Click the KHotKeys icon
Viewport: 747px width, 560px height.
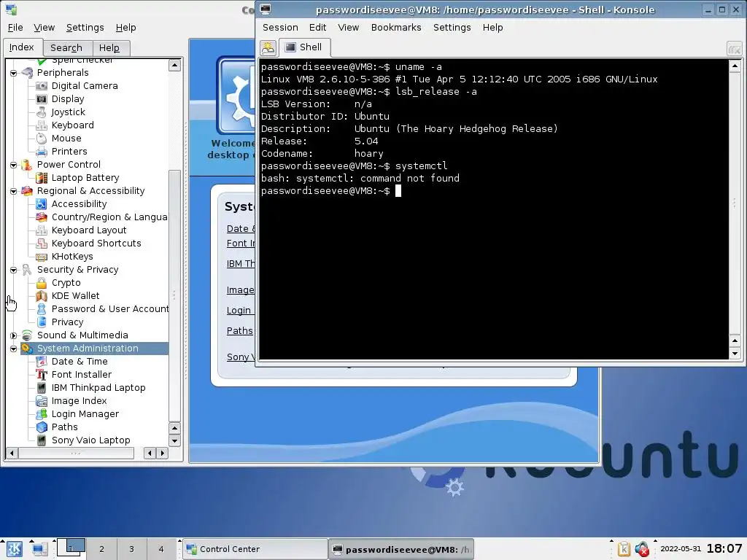coord(42,257)
